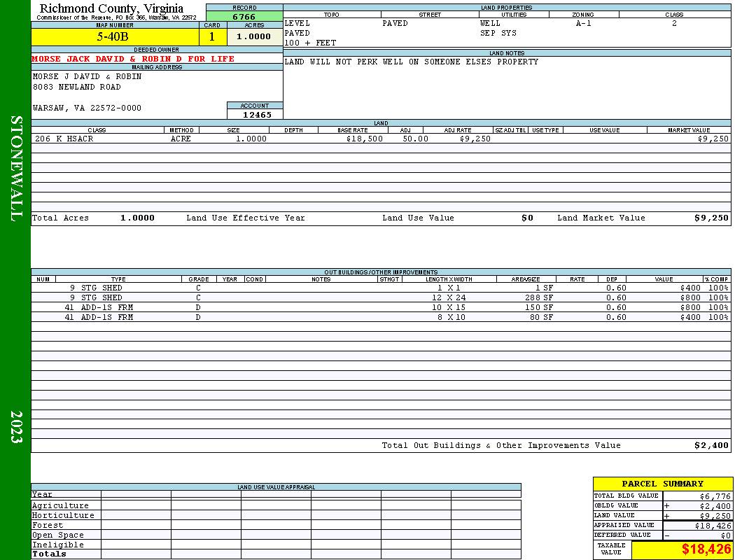
Task: Click the Totals row label
Action: click(x=49, y=554)
